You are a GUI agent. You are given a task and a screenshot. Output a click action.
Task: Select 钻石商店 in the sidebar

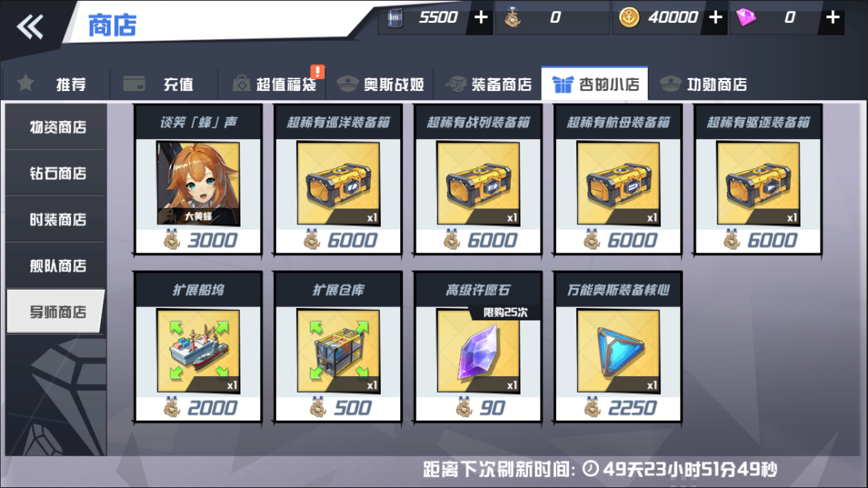click(55, 173)
